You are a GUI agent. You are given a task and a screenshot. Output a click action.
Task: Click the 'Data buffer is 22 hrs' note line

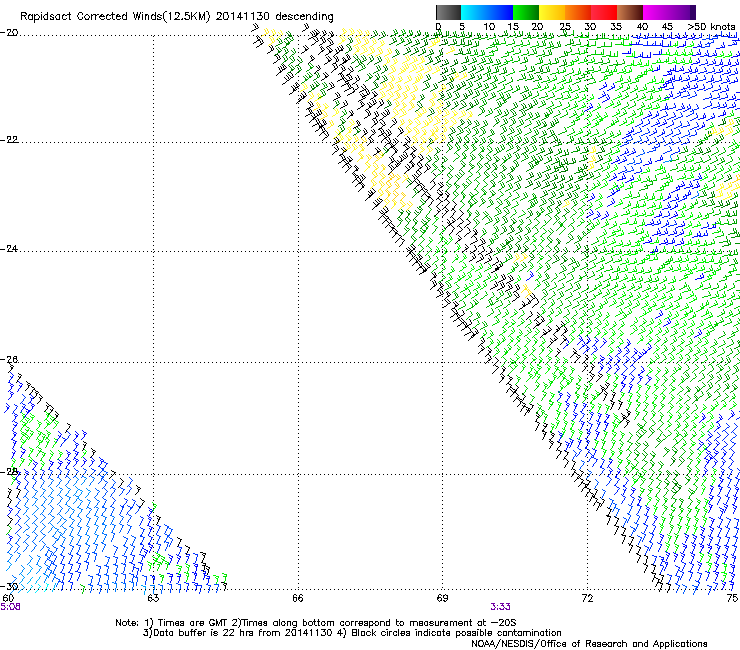(352, 633)
